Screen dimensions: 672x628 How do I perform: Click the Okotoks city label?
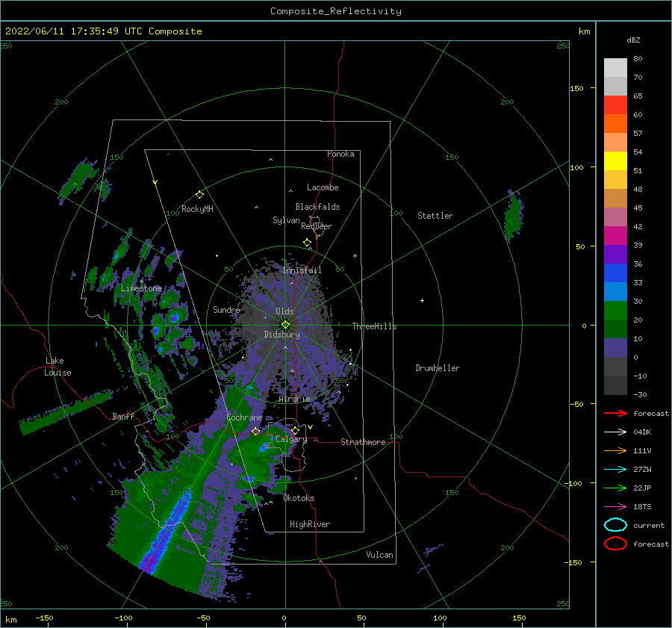pos(299,498)
